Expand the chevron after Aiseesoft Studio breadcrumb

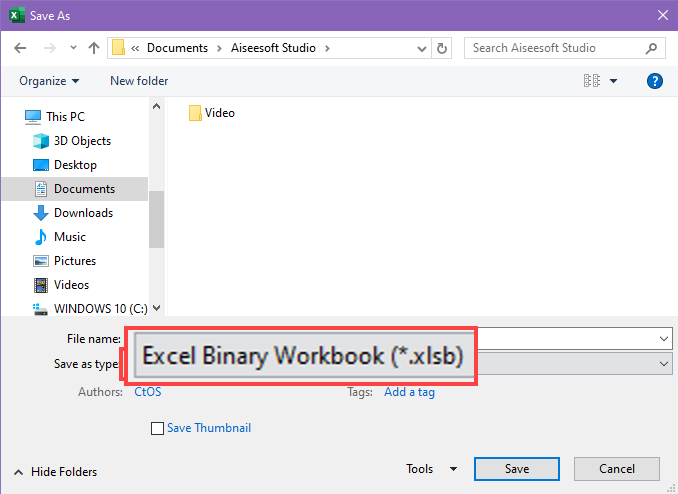pyautogui.click(x=327, y=48)
